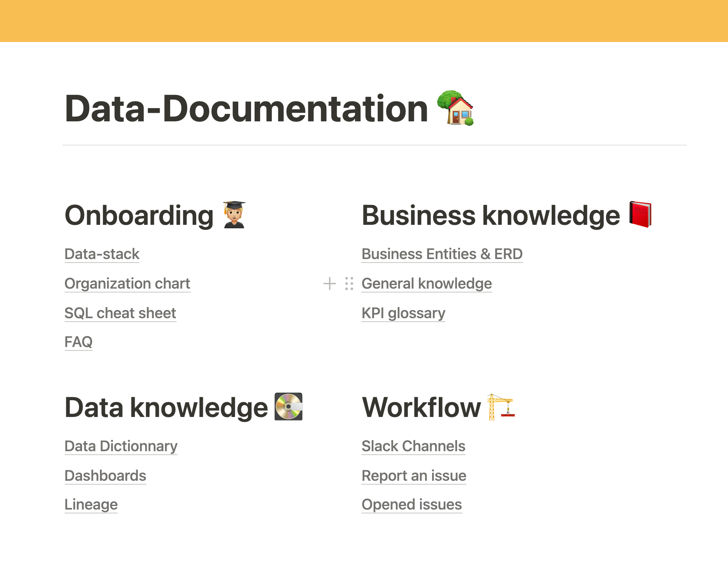Open the KPI glossary page
Screen dimensions: 728x564
click(x=403, y=313)
